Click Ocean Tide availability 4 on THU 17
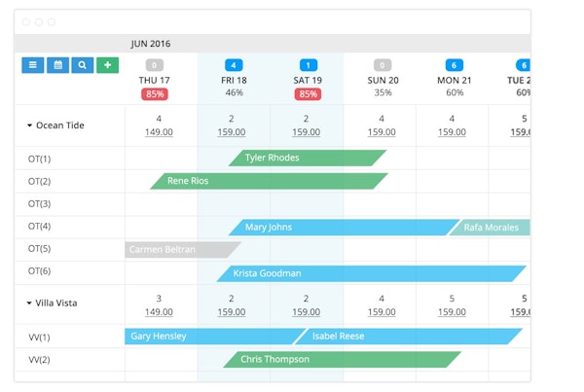Viewport: 584px width, 392px height. (x=159, y=119)
